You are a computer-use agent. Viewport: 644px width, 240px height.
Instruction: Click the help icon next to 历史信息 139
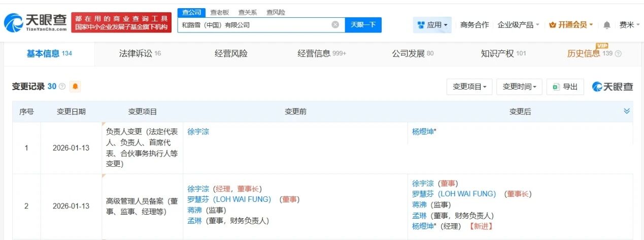[x=618, y=54]
